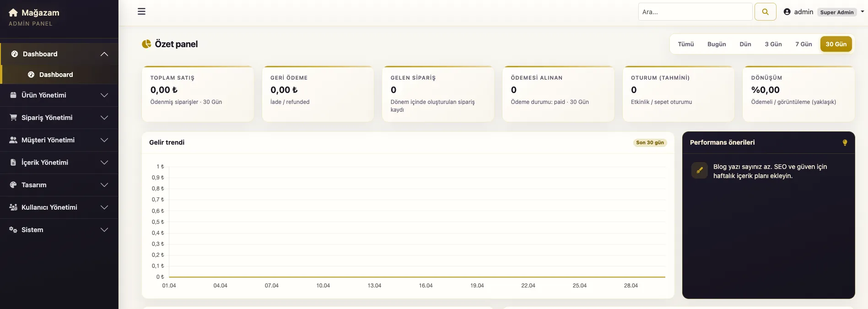Select the 30 Gün date filter tab
This screenshot has height=309, width=868.
point(836,44)
